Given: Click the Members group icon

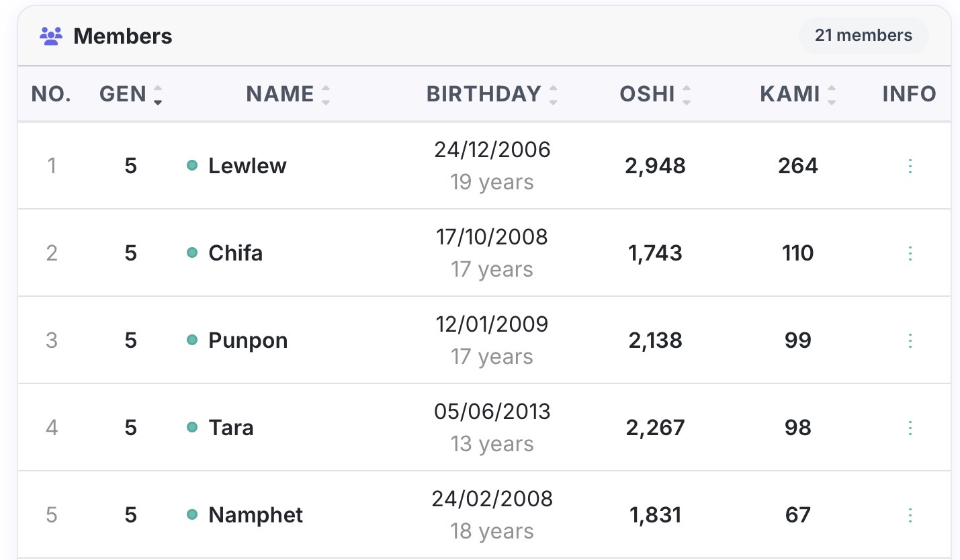Looking at the screenshot, I should point(51,36).
